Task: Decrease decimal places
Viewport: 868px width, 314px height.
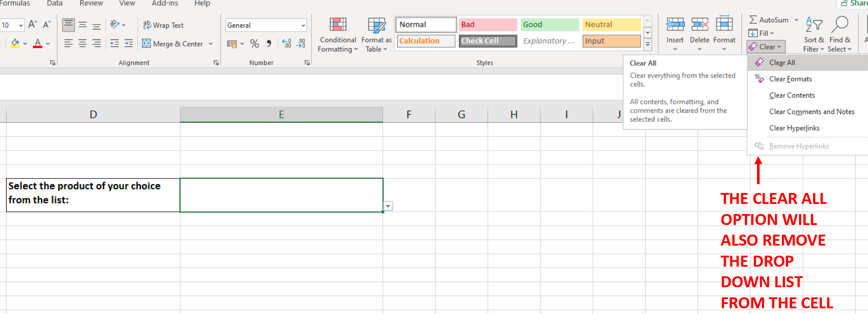Action: coord(301,43)
